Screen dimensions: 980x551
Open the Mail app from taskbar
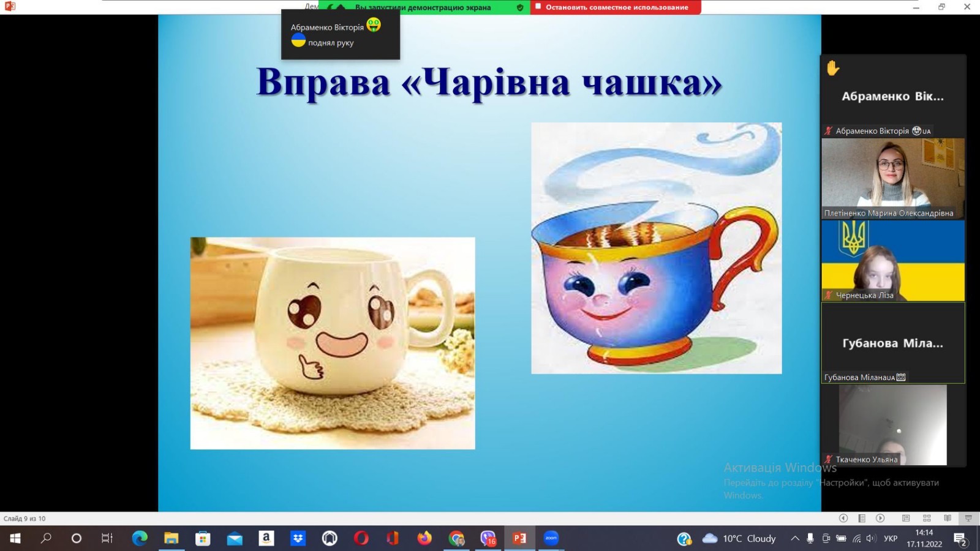point(235,538)
